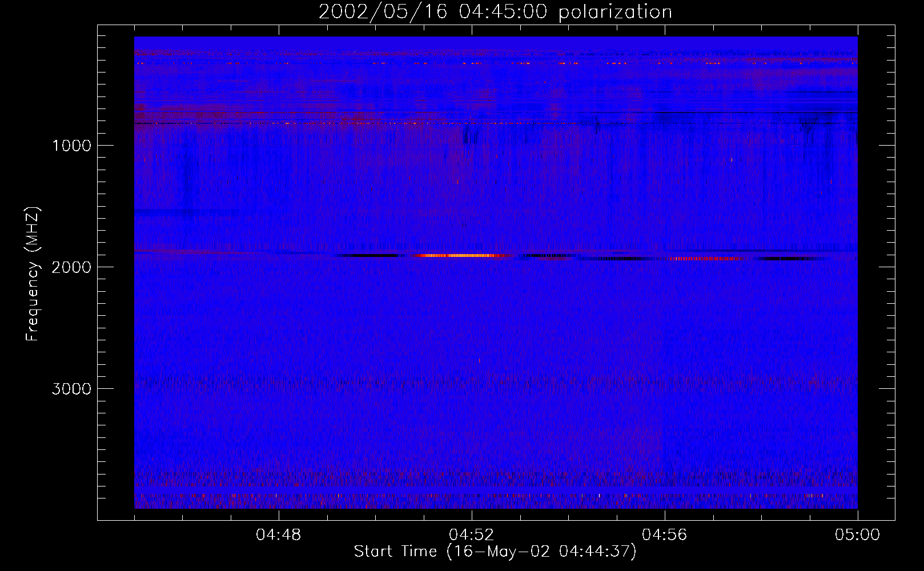Click the "Frequency (MHZ)" axis label
Viewport: 924px width, 571px height.
33,274
